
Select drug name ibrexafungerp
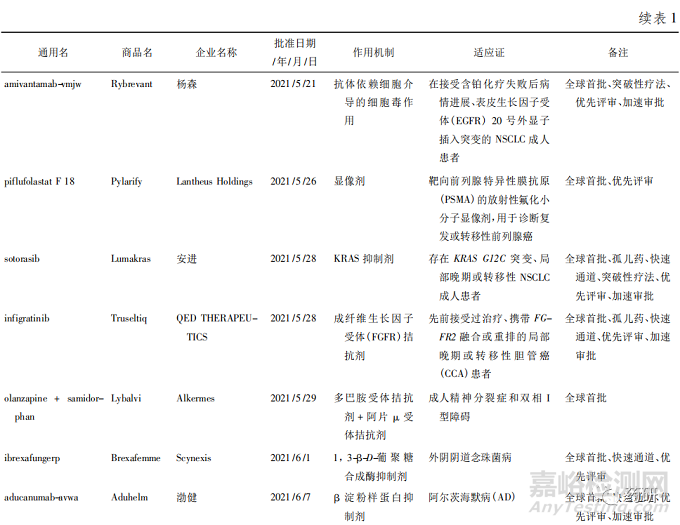pos(32,458)
